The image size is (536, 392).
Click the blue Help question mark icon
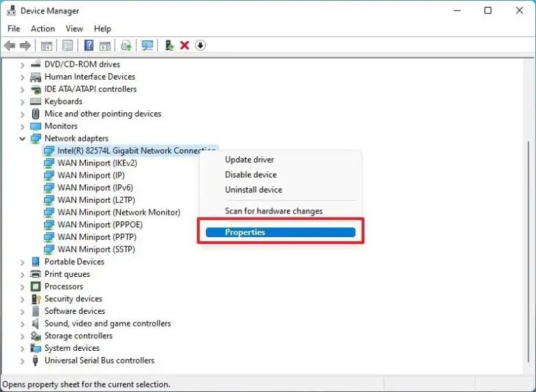(89, 45)
